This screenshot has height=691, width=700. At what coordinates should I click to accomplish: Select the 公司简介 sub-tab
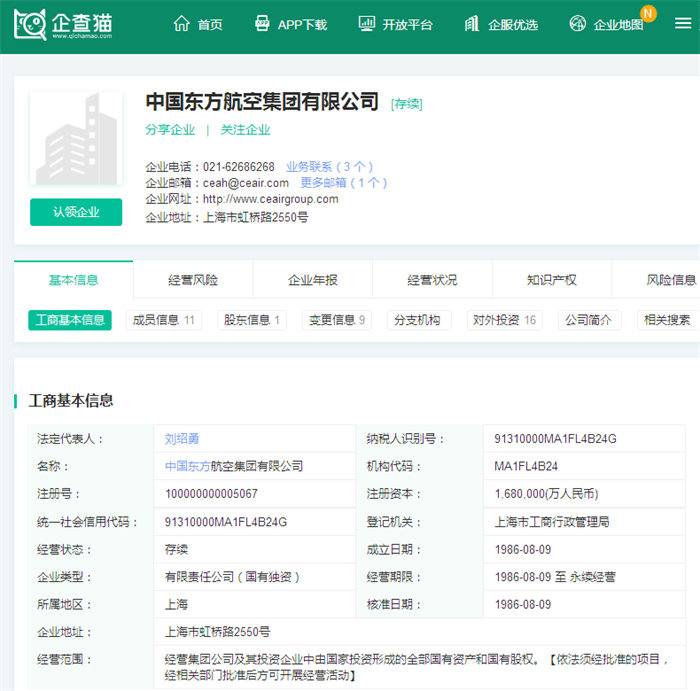[x=590, y=320]
